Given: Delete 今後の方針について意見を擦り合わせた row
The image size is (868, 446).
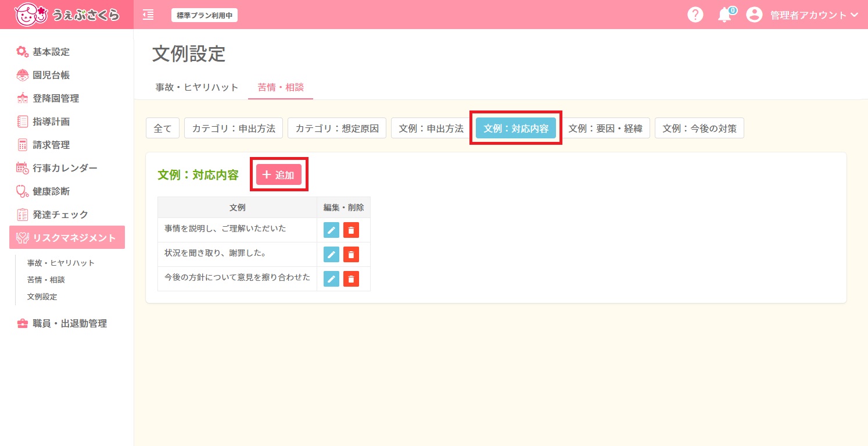Looking at the screenshot, I should tap(351, 279).
